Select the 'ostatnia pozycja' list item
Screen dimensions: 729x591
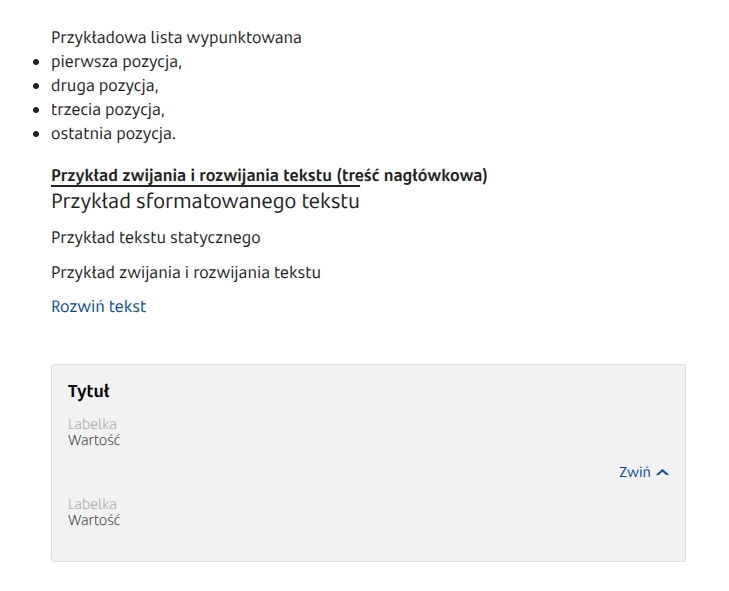[113, 134]
